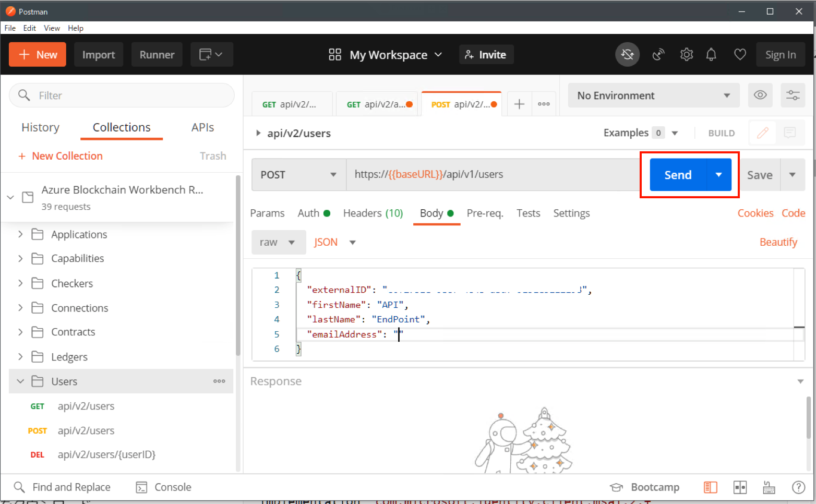The width and height of the screenshot is (816, 504).
Task: Click the Runner button
Action: [157, 54]
